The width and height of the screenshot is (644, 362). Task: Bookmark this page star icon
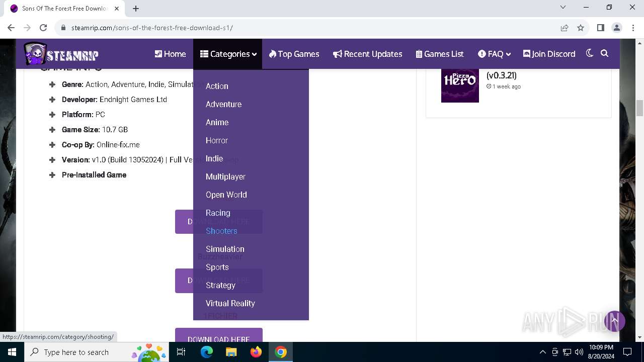click(581, 28)
